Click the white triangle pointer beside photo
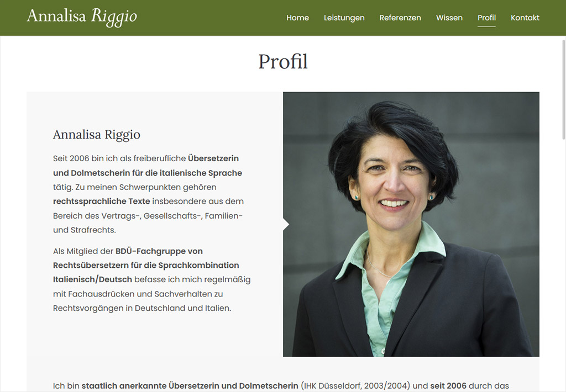This screenshot has width=566, height=392. point(286,224)
